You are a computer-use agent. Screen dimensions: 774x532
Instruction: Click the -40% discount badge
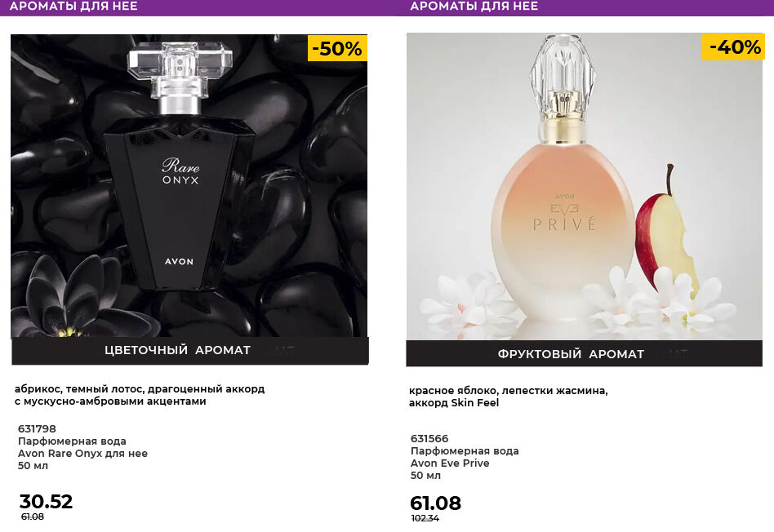[x=734, y=47]
